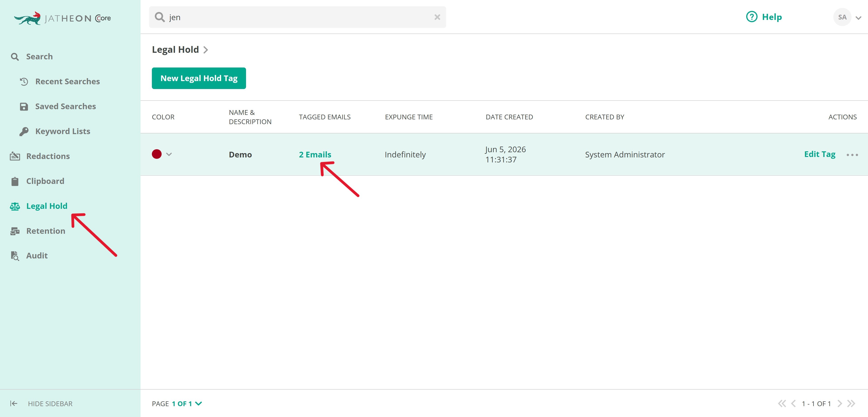Open the Redactions section
868x417 pixels.
tap(48, 156)
